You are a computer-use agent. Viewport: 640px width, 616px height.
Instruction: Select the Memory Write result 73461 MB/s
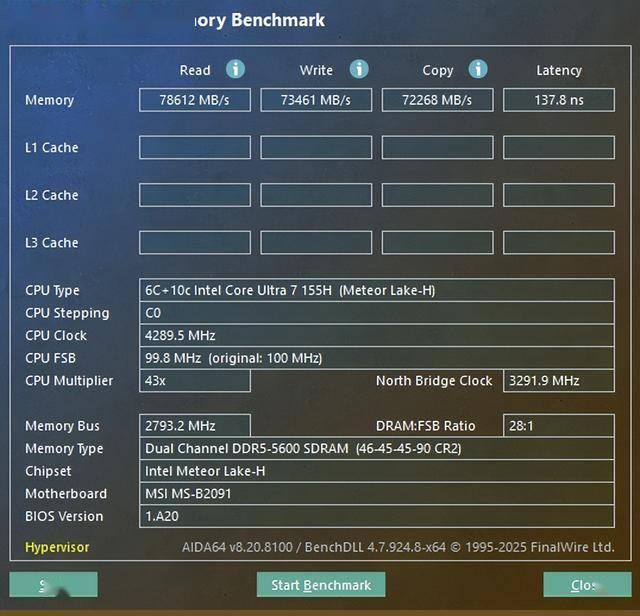click(316, 100)
